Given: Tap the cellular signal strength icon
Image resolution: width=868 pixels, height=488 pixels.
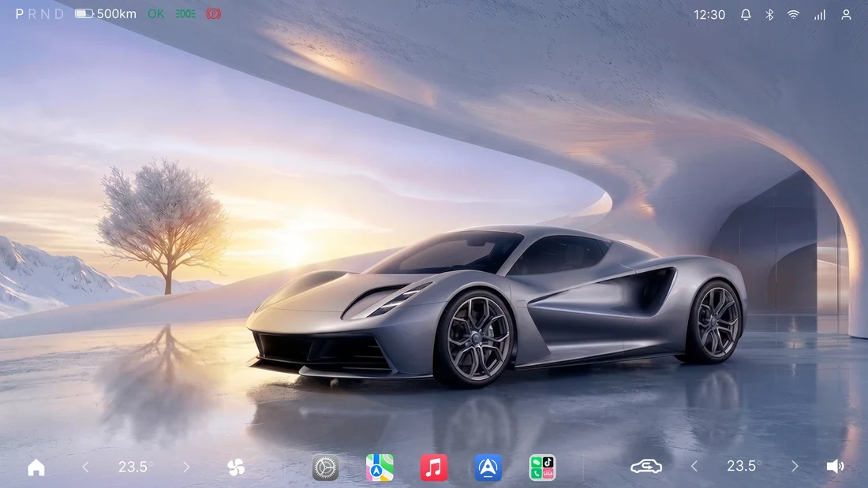Looking at the screenshot, I should (x=820, y=15).
